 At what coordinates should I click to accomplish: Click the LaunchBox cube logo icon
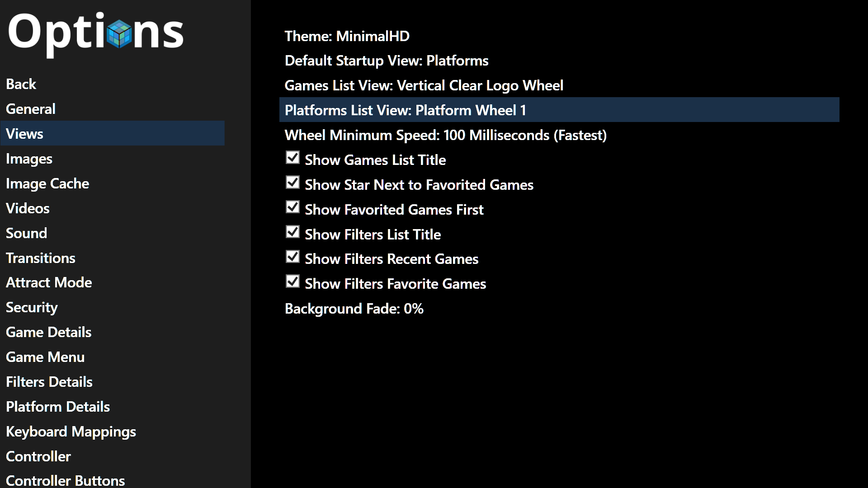click(x=120, y=34)
